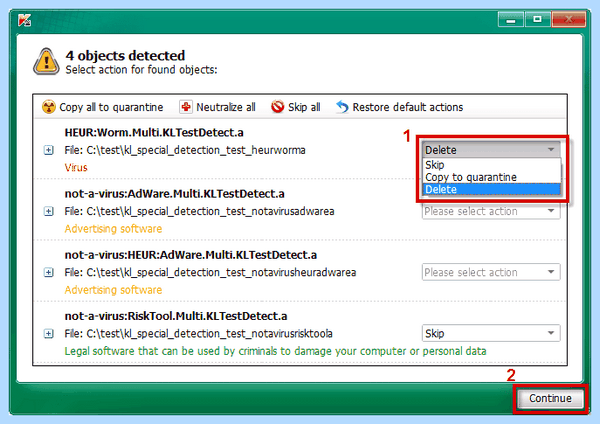Click Skip all label
The height and width of the screenshot is (424, 600).
pyautogui.click(x=304, y=107)
